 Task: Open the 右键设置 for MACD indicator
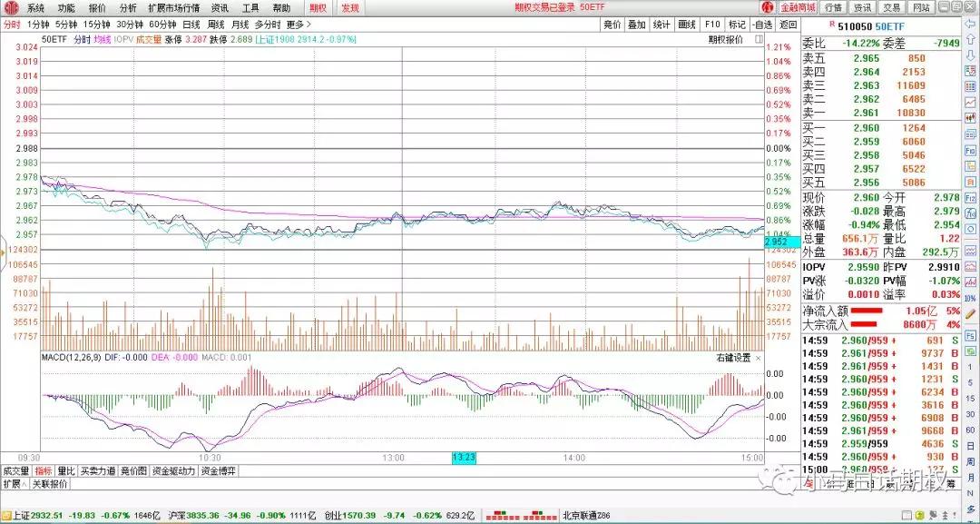[x=733, y=358]
